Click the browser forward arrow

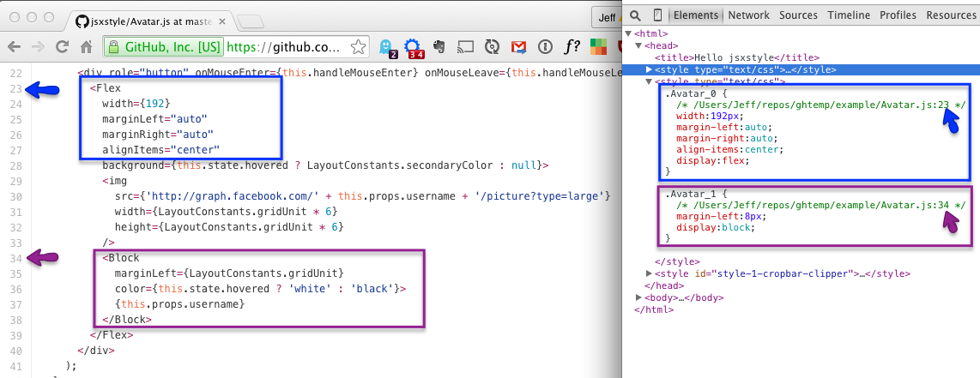pos(38,47)
